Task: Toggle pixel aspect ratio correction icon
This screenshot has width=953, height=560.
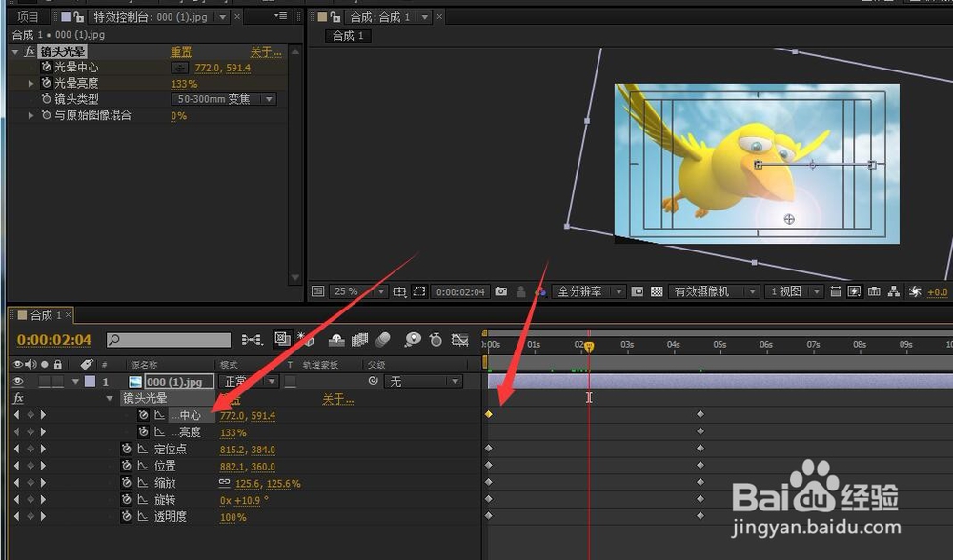Action: (835, 291)
